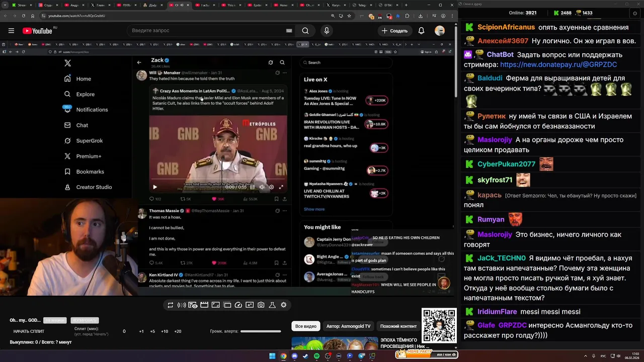Toggle the loop icon in player toolbar
This screenshot has height=362, width=644.
171,305
